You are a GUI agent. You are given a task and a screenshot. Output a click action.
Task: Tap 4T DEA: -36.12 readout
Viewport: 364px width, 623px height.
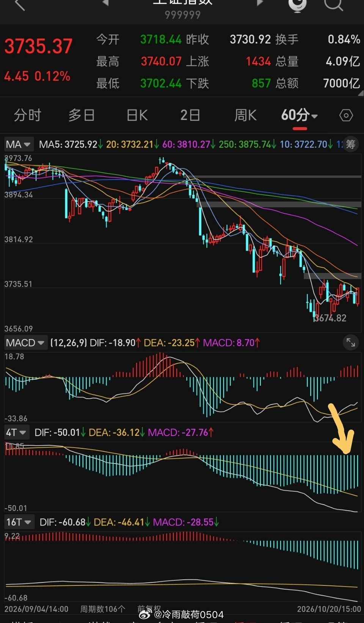[117, 432]
